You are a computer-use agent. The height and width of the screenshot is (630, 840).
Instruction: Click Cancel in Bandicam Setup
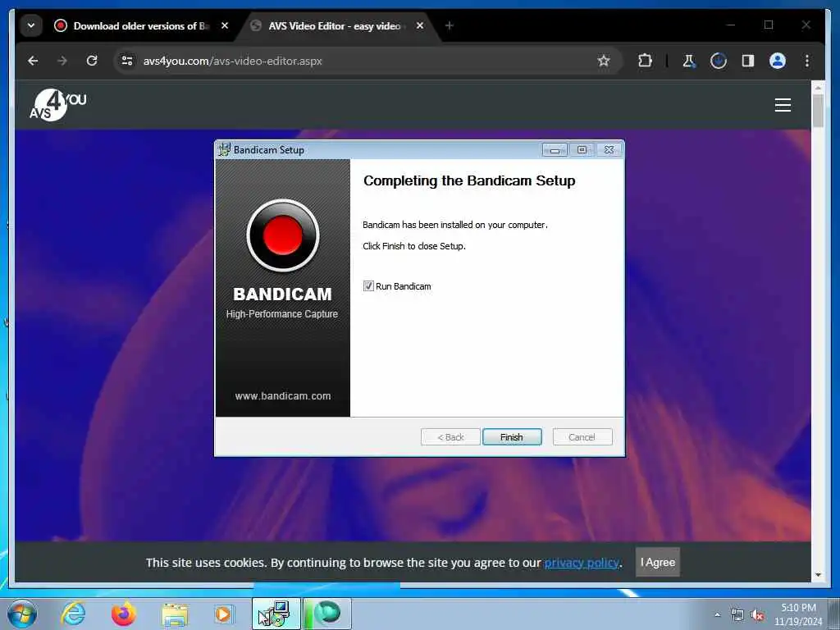point(582,437)
